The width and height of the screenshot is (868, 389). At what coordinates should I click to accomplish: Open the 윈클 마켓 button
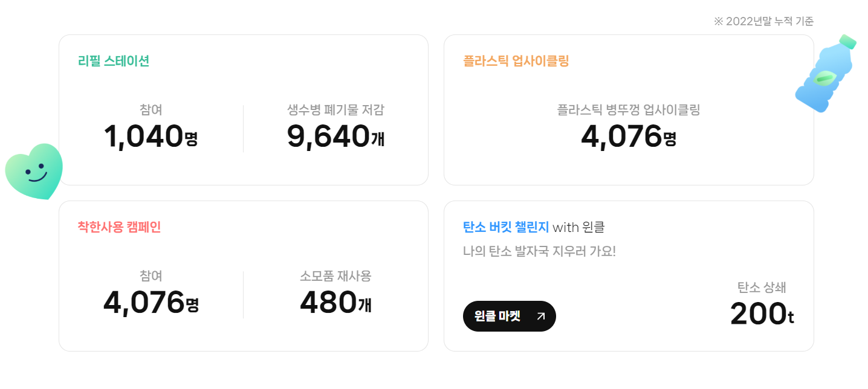pos(509,316)
